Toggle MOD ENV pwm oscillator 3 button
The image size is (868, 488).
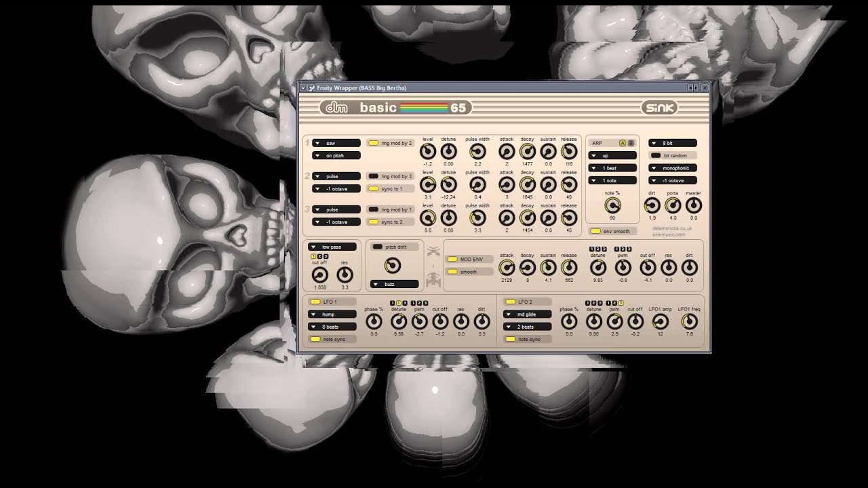[x=629, y=249]
